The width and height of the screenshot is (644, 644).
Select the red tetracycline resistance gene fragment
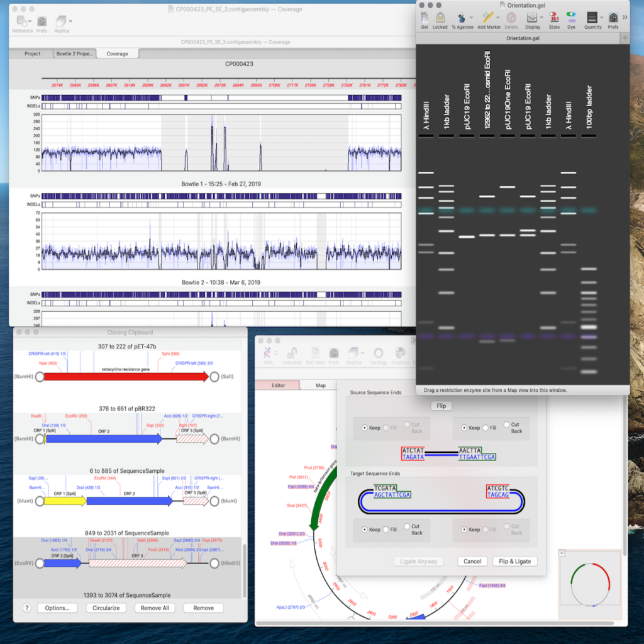click(x=126, y=377)
